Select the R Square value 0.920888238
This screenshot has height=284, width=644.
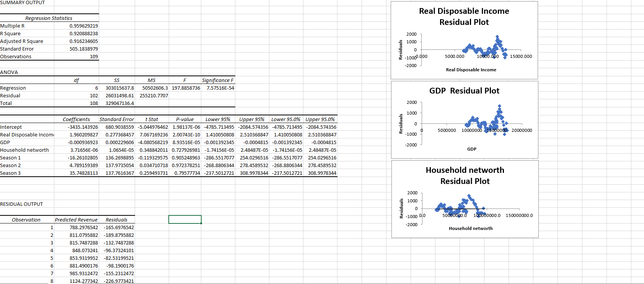83,34
